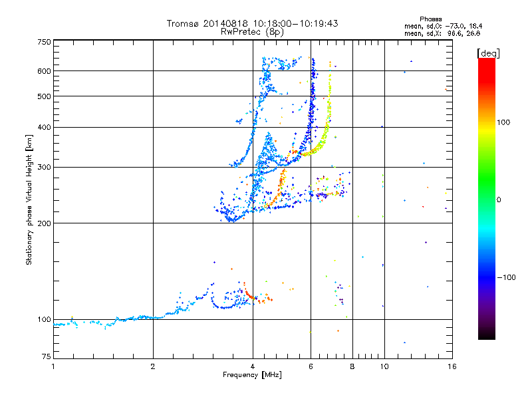Click the y-axis '300' tick label

(44, 167)
